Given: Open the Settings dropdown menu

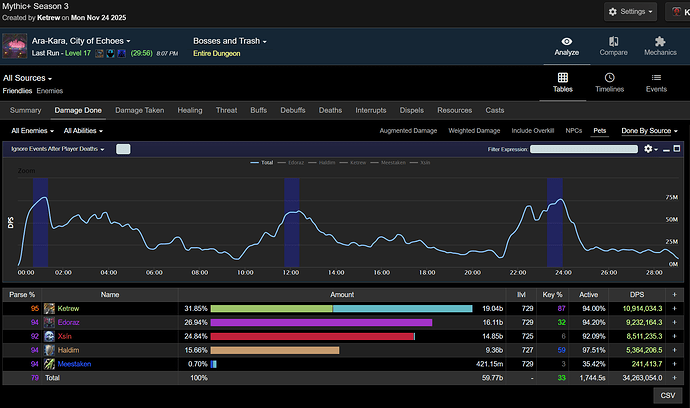Looking at the screenshot, I should click(631, 13).
